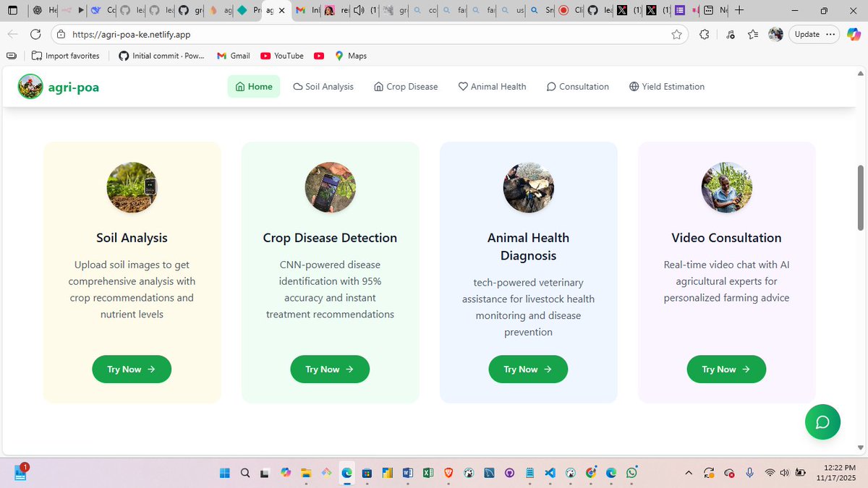This screenshot has width=868, height=488.
Task: Open the Animal Health nav item
Action: 493,86
